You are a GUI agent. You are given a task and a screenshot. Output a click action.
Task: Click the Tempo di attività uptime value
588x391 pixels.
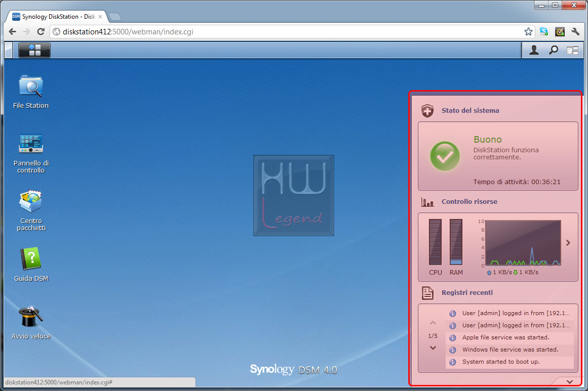pos(545,182)
